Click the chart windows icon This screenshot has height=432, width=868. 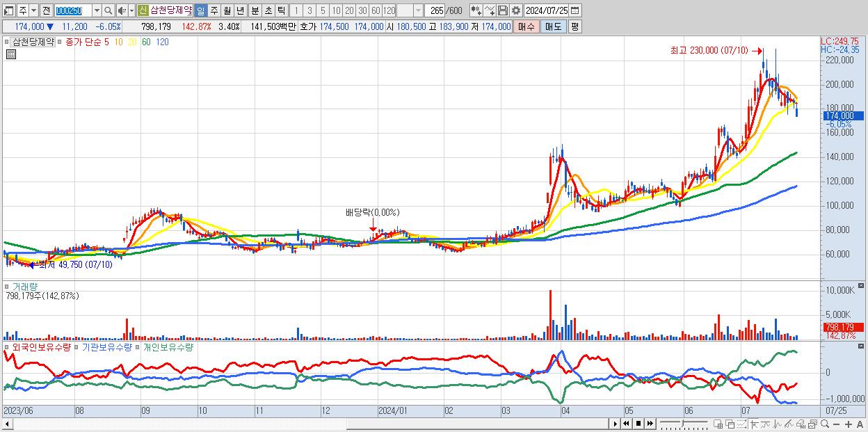[x=812, y=424]
